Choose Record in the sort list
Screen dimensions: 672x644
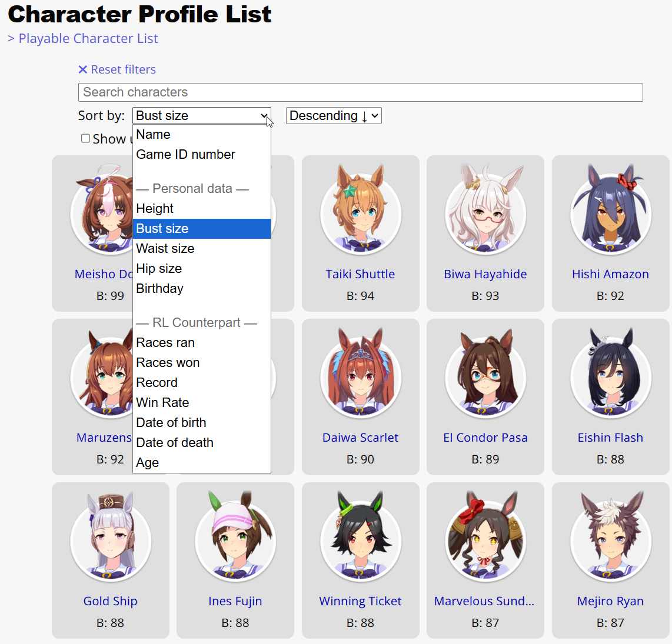(201, 383)
